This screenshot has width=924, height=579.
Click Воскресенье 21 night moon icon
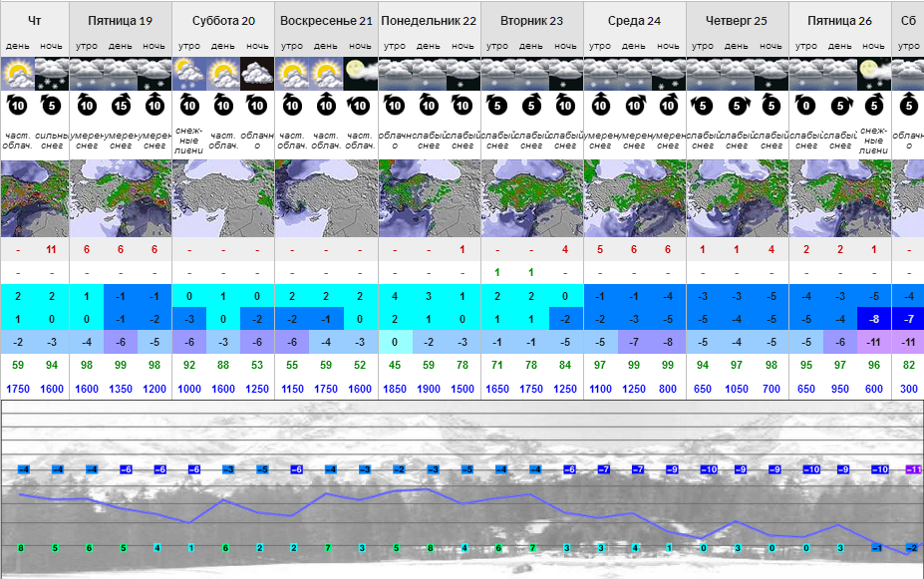pyautogui.click(x=360, y=74)
